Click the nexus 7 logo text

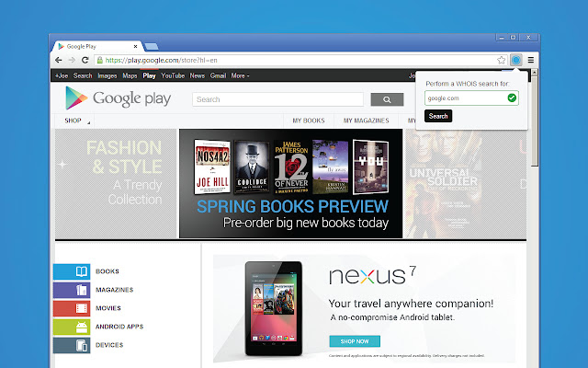372,276
